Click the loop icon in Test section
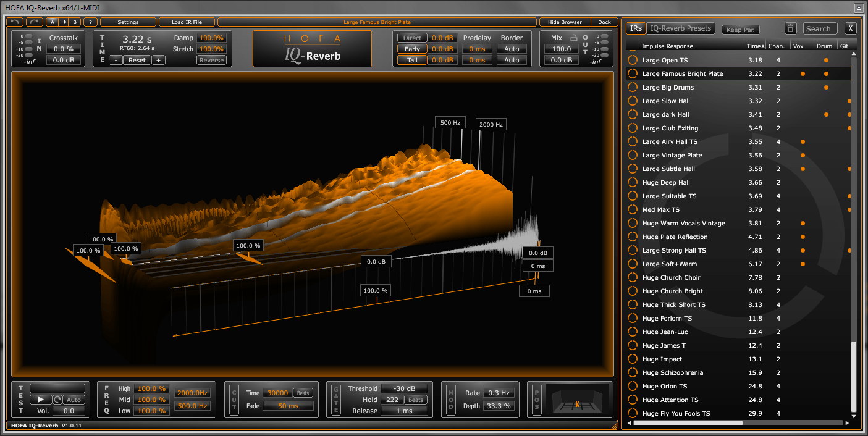 pos(57,400)
